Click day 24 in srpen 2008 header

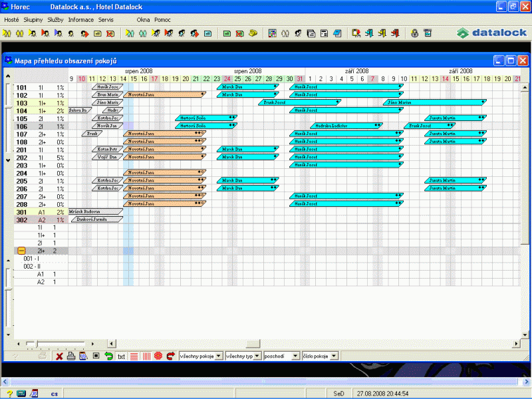(227, 79)
